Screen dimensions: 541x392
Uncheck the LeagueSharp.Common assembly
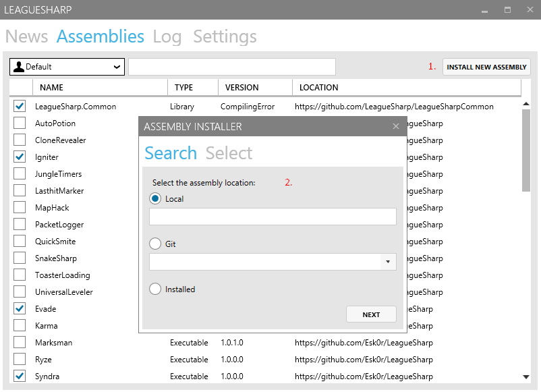[x=20, y=106]
